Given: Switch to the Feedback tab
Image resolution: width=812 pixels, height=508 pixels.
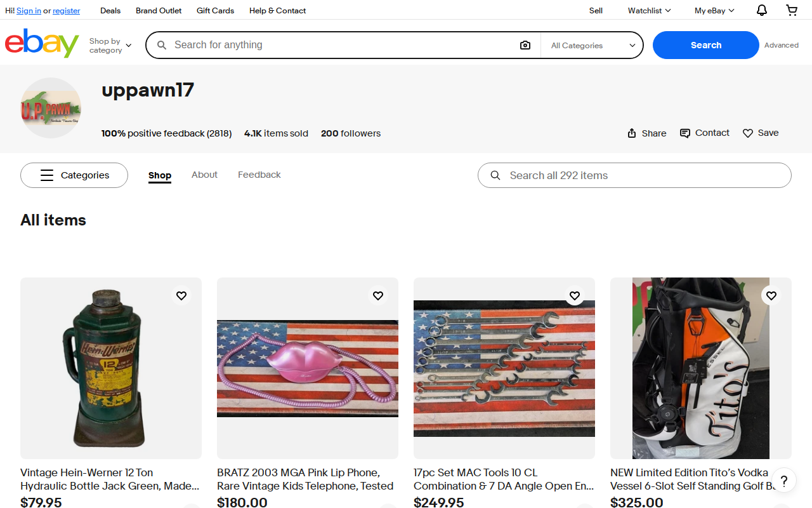Looking at the screenshot, I should point(259,175).
